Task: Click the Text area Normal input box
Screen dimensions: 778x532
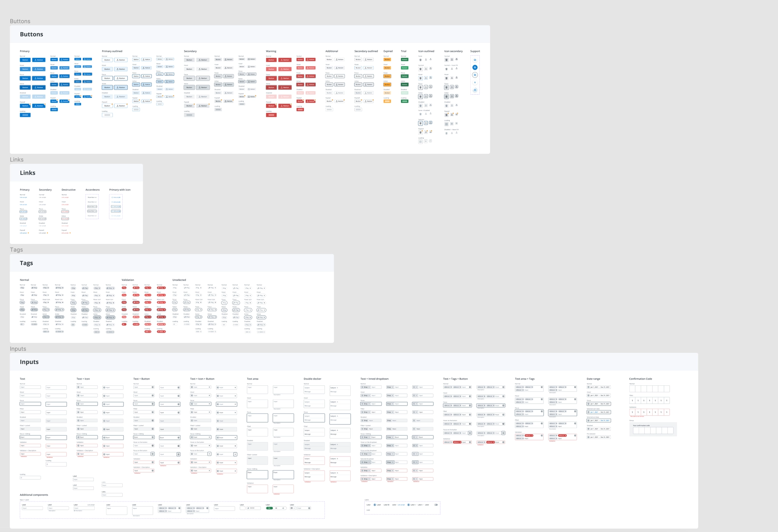Action: [x=257, y=390]
